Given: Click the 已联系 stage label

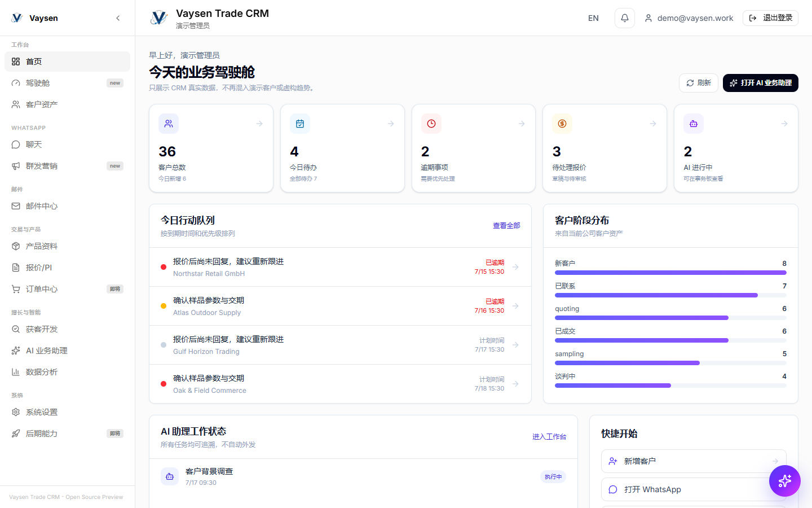Looking at the screenshot, I should [565, 286].
